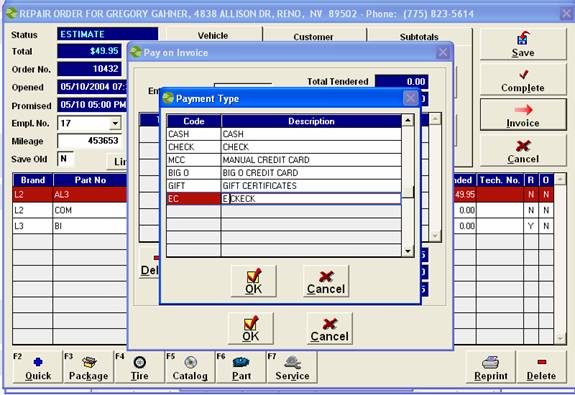Click the Invoice red arrow button
Image resolution: width=575 pixels, height=395 pixels.
point(523,115)
